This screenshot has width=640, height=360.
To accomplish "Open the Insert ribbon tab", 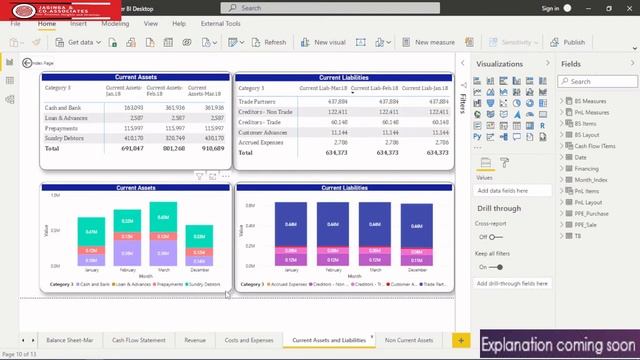I will pyautogui.click(x=78, y=24).
